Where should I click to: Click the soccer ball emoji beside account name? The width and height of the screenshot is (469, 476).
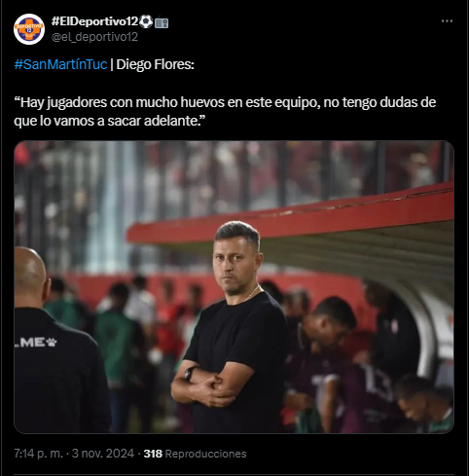(146, 21)
